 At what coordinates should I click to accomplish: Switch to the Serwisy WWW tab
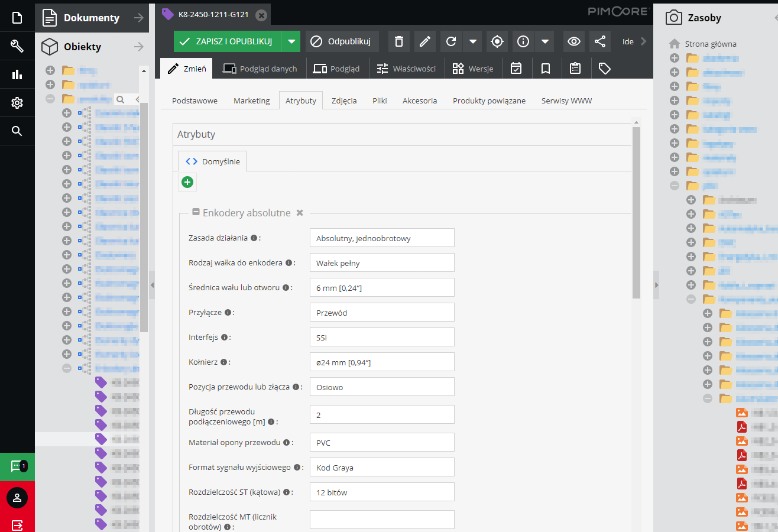(566, 100)
